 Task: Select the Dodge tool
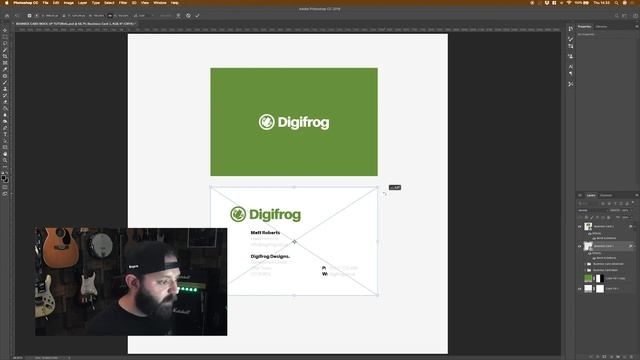click(5, 122)
